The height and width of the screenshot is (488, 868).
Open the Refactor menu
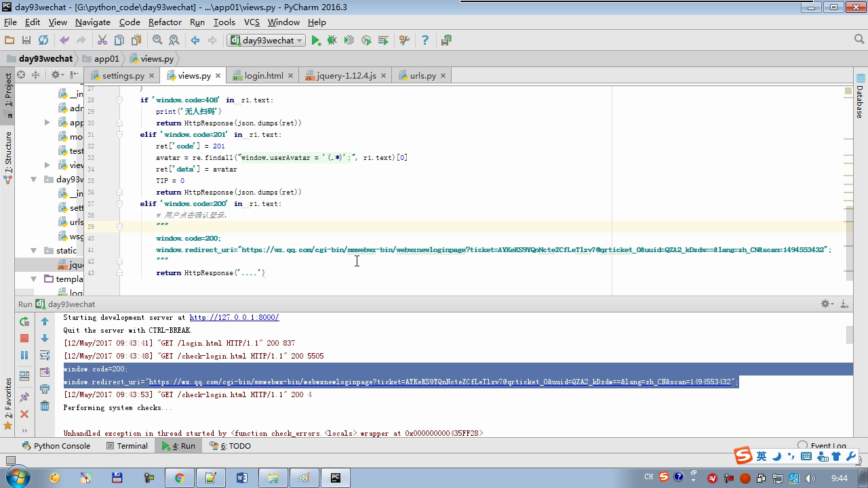coord(165,22)
